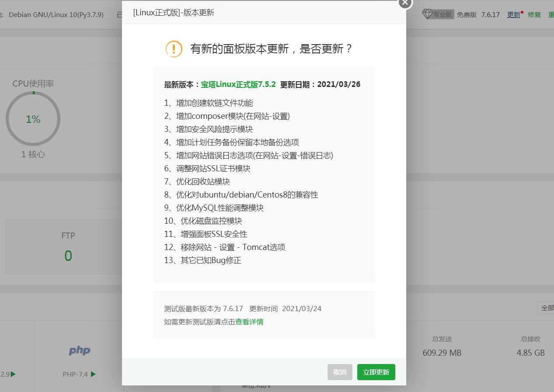Click the Debian GNU/Linux 10 system label
The width and height of the screenshot is (554, 392).
pyautogui.click(x=56, y=15)
